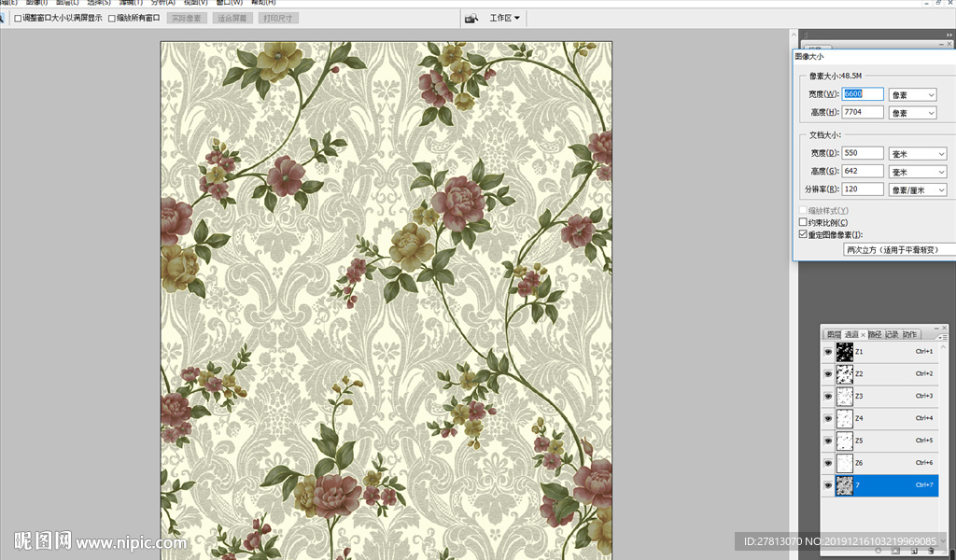Open the 视图(V) menu
This screenshot has width=956, height=560.
point(196,3)
